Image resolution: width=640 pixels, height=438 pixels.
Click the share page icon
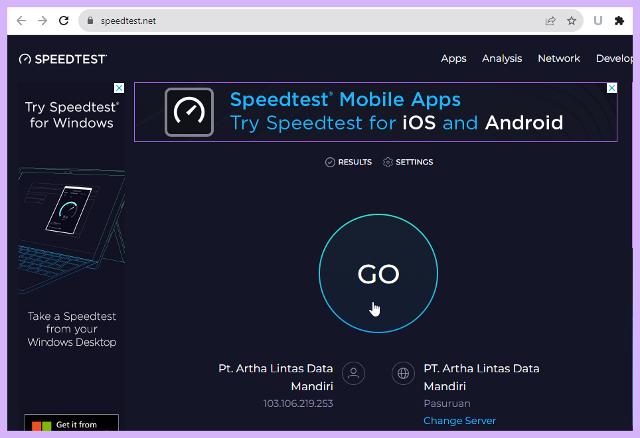550,20
